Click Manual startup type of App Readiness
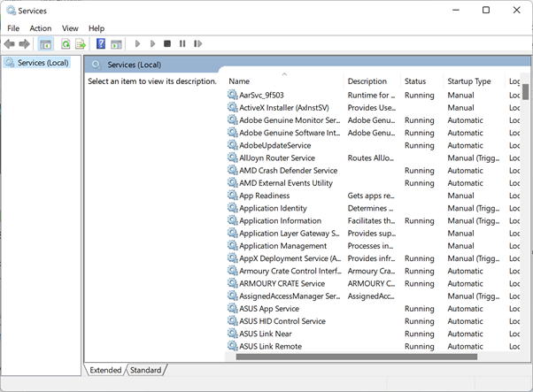The height and width of the screenshot is (392, 533). click(x=460, y=196)
